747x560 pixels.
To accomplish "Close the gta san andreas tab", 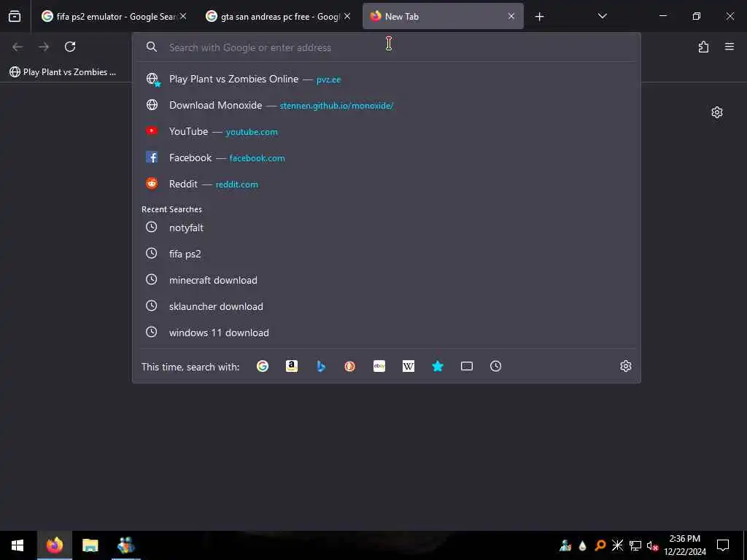I will tap(347, 17).
